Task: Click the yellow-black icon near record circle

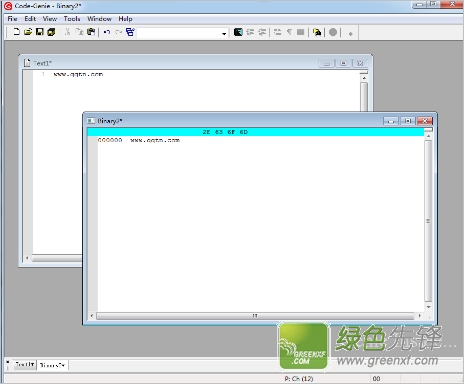Action: (317, 32)
